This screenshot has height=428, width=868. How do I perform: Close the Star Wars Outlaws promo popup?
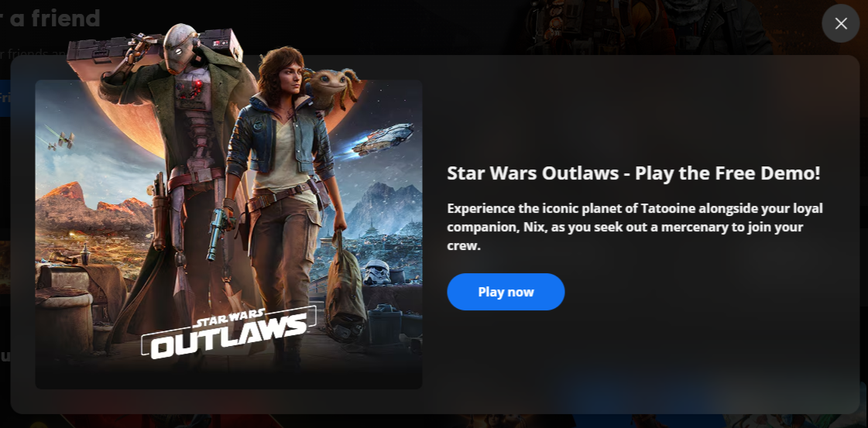click(840, 23)
